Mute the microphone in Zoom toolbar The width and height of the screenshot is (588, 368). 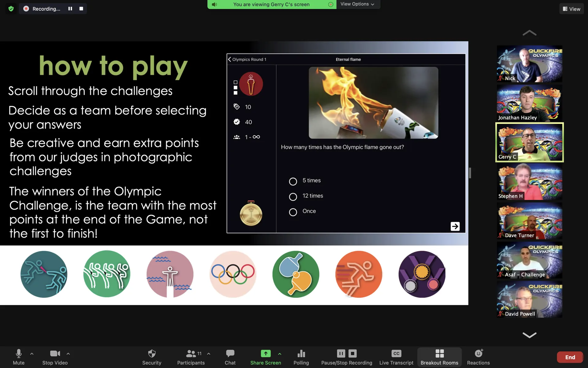click(x=19, y=357)
